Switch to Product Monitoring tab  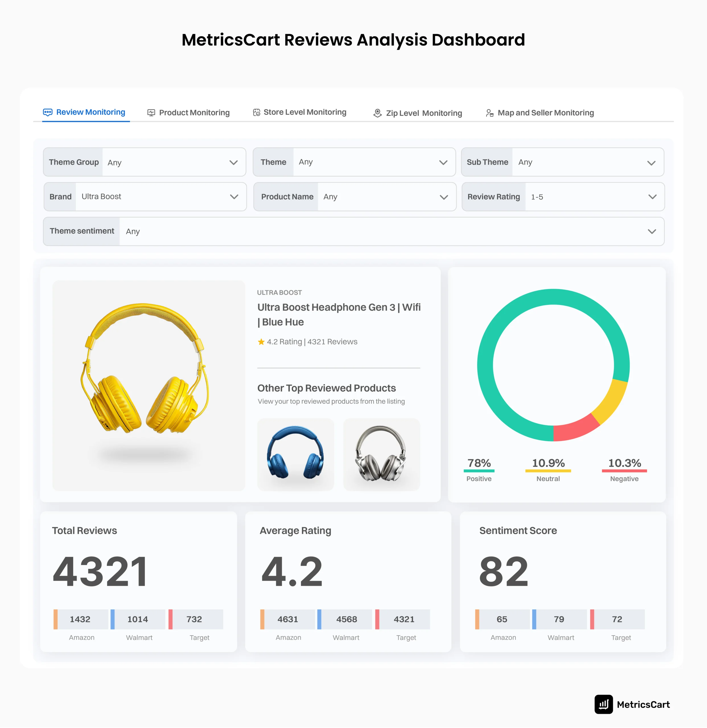pyautogui.click(x=188, y=113)
